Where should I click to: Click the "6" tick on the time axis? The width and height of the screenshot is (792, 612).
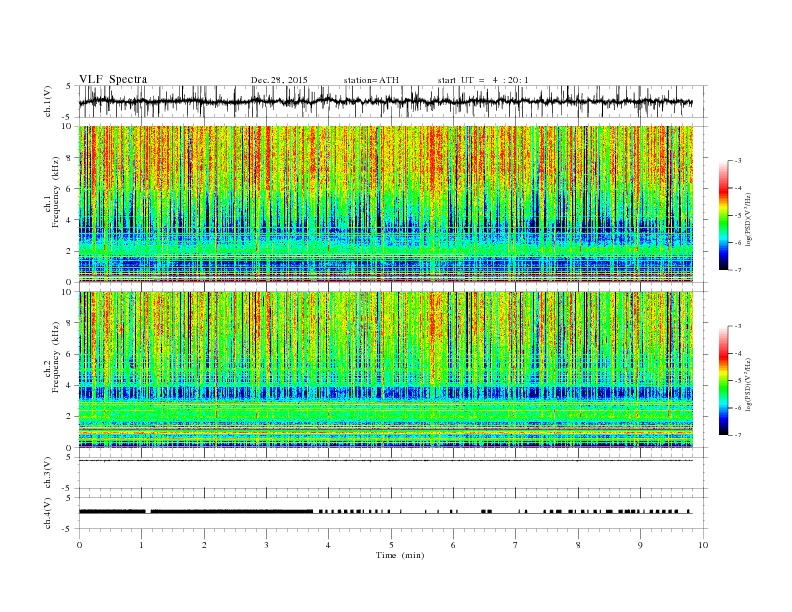pos(454,545)
